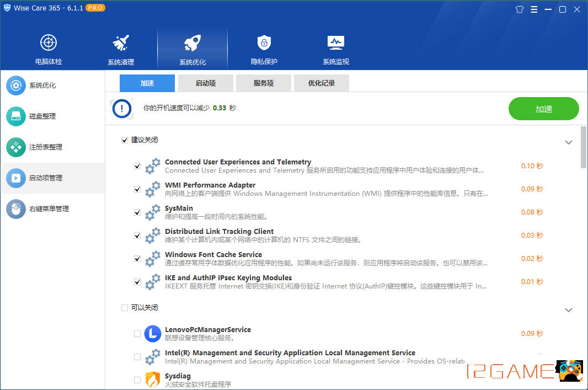
Task: Switch to the 服务项 tab
Action: coord(264,83)
